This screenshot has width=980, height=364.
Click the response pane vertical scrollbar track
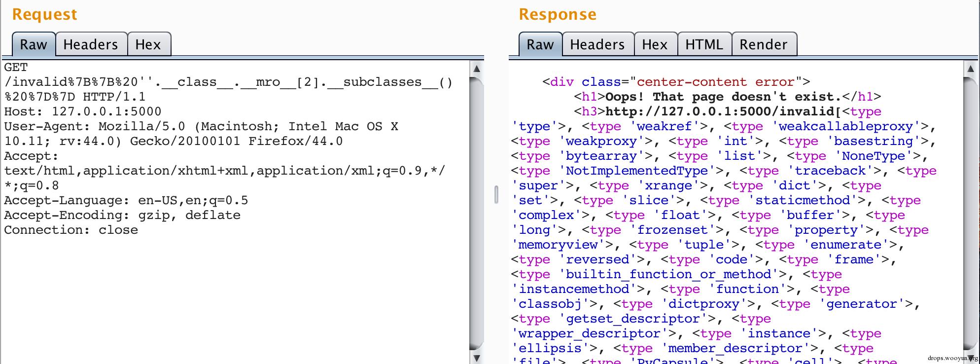pyautogui.click(x=970, y=212)
